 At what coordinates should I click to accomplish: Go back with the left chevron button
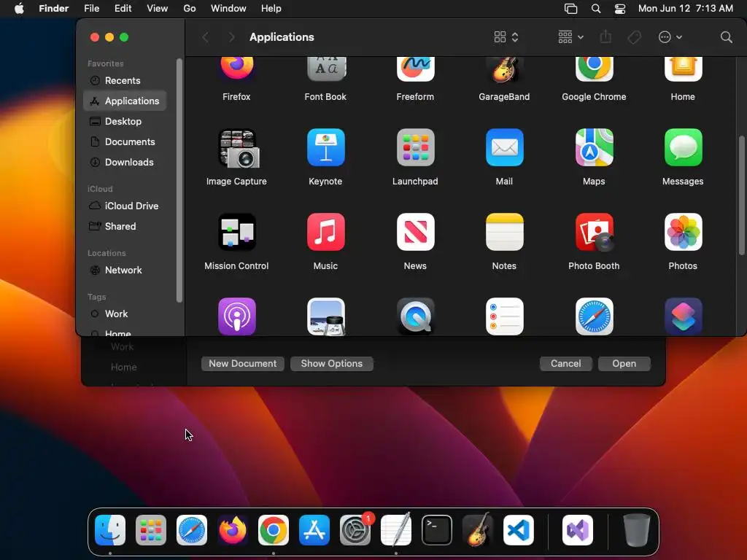click(x=205, y=37)
